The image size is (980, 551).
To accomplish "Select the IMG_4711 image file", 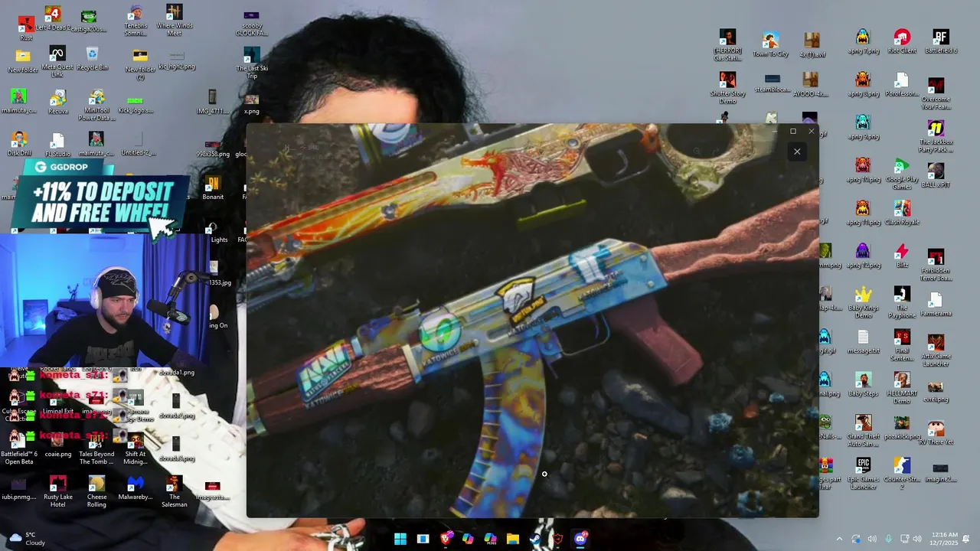I will 213,103.
